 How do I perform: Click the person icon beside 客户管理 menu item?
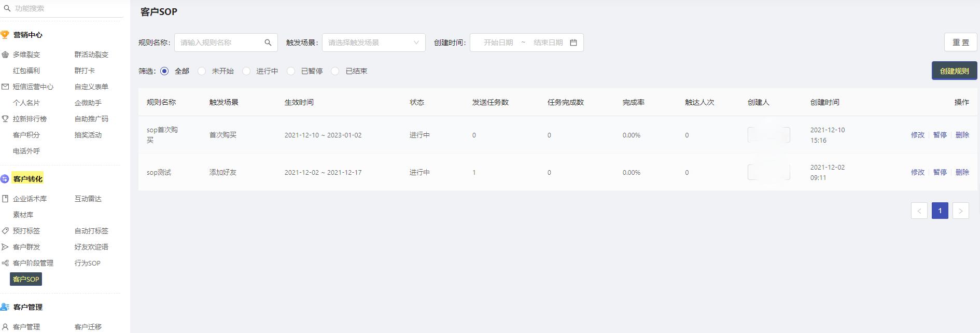point(5,327)
